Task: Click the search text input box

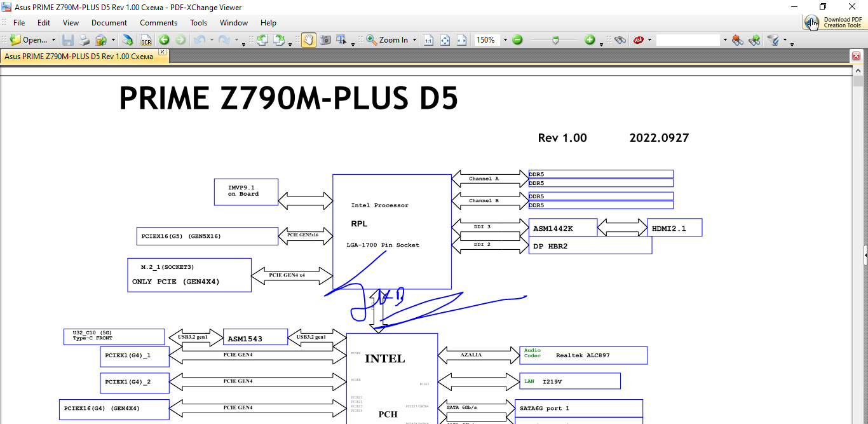Action: click(688, 40)
